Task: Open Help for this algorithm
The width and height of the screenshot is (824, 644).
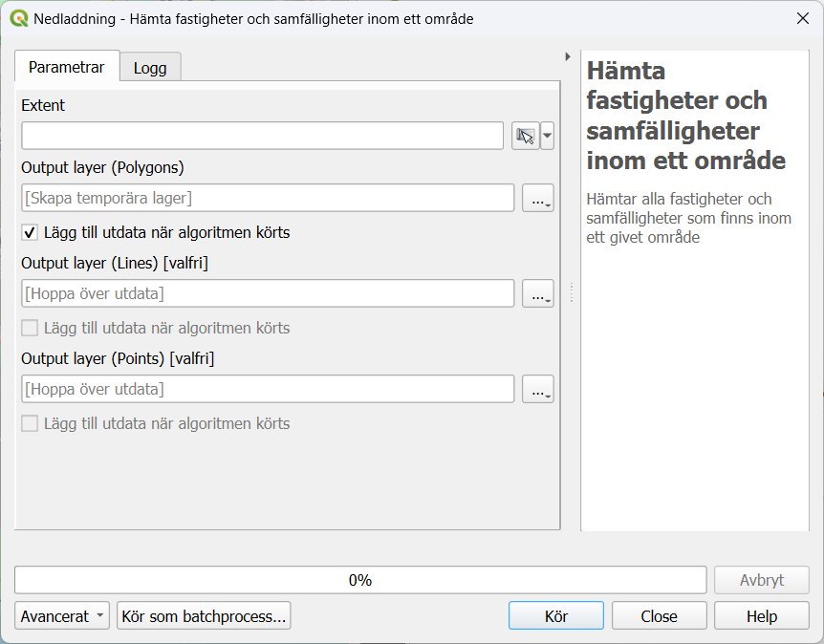Action: click(x=762, y=615)
